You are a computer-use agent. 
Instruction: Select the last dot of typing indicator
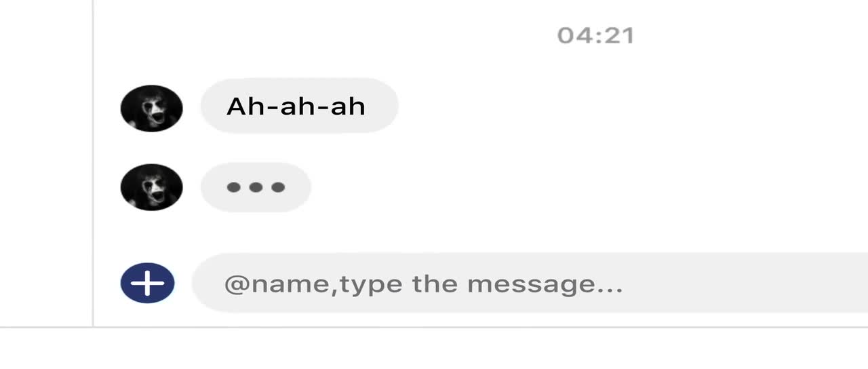pos(278,187)
